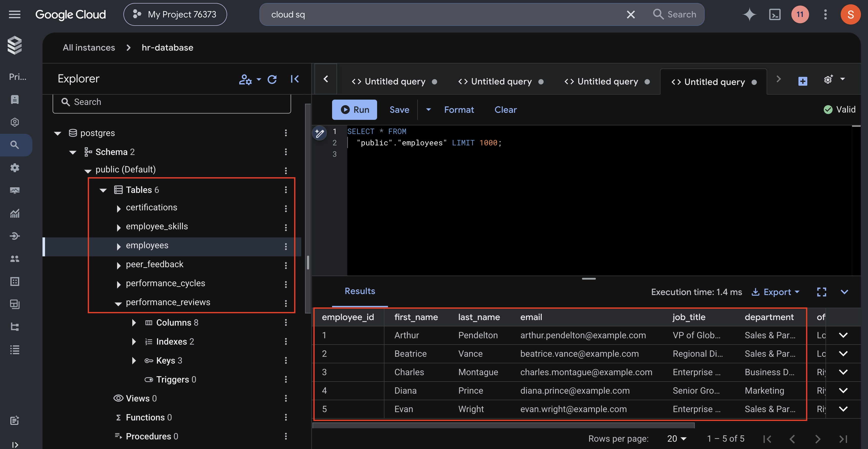Add a new query tab
The height and width of the screenshot is (449, 868).
pyautogui.click(x=803, y=81)
